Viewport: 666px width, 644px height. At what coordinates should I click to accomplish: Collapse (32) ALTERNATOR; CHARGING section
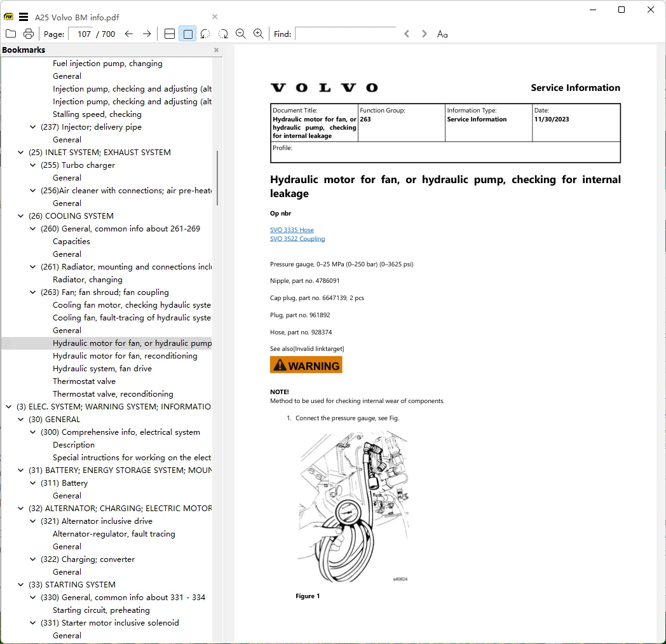(x=20, y=509)
